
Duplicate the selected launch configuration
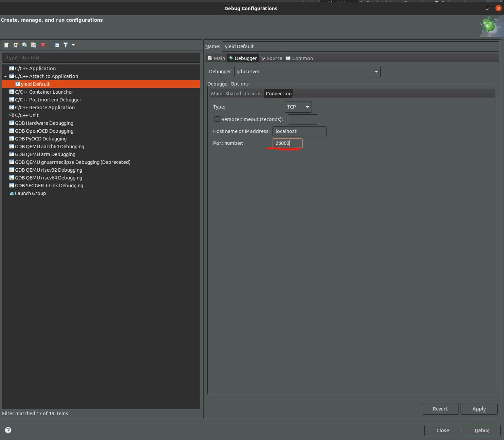coord(34,45)
